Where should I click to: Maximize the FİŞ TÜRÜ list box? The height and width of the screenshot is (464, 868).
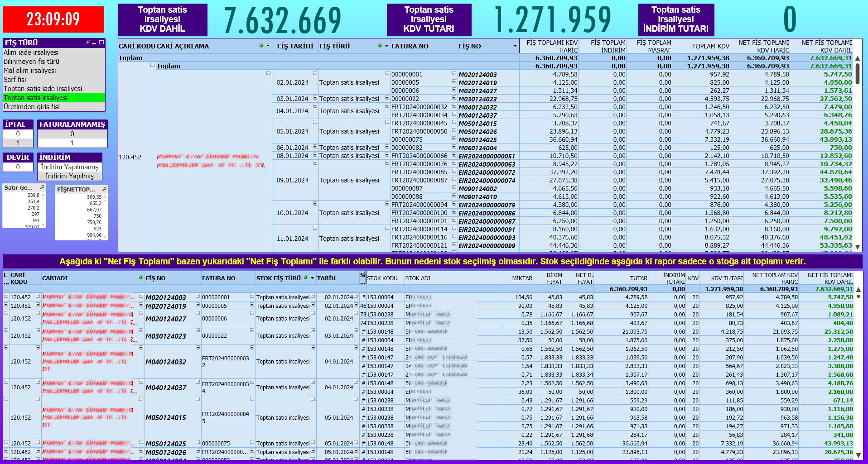[x=101, y=42]
